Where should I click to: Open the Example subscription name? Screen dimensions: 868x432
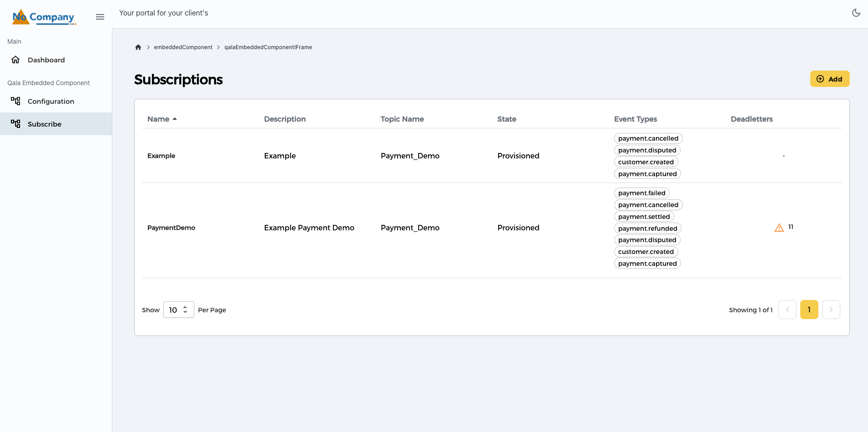tap(161, 156)
